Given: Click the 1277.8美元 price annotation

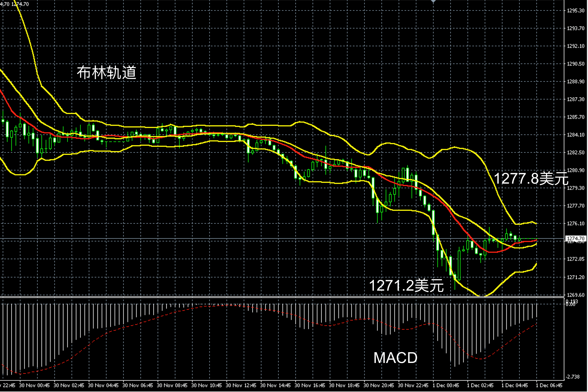Looking at the screenshot, I should [531, 178].
